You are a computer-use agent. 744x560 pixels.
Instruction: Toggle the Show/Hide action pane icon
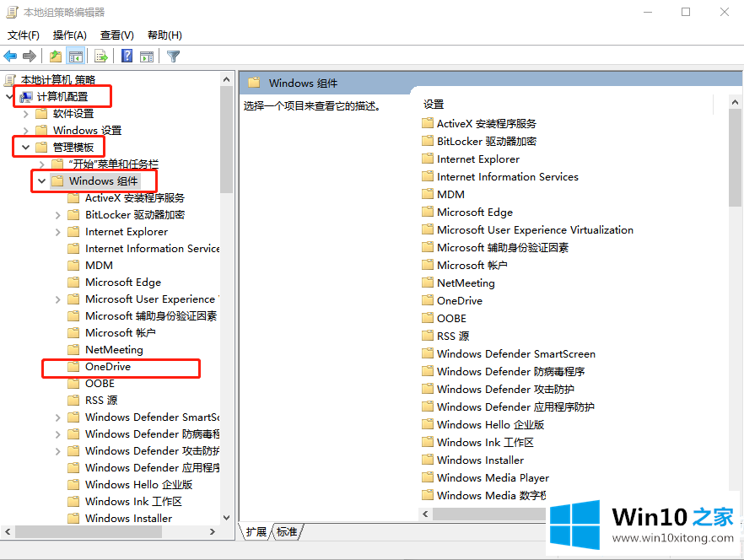(147, 57)
